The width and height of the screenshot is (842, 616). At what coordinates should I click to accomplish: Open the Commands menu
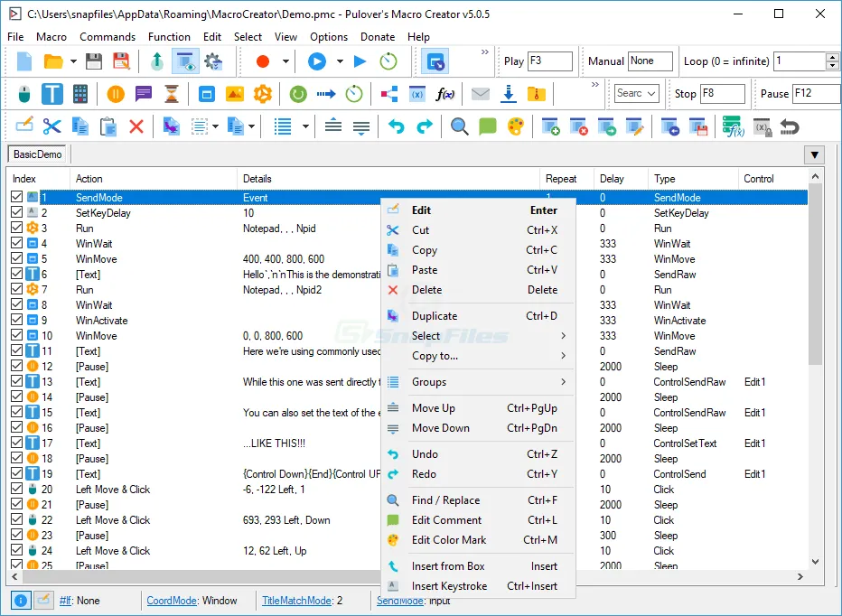pyautogui.click(x=108, y=36)
